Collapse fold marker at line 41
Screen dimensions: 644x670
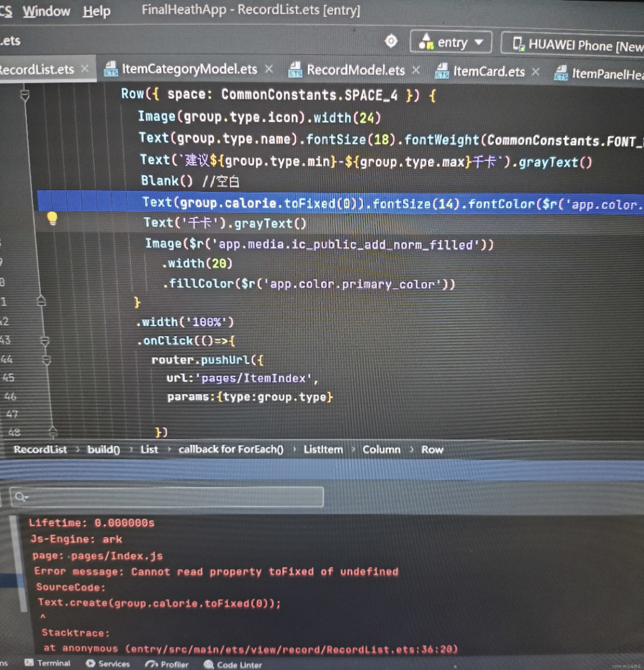41,301
